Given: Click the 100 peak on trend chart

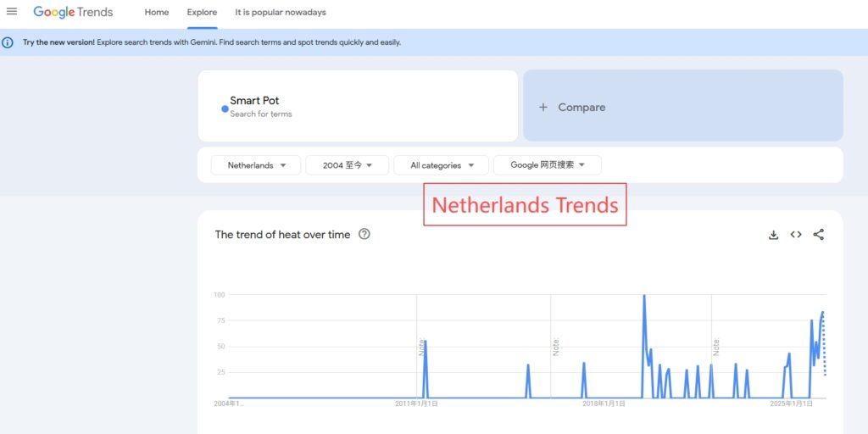Looking at the screenshot, I should [x=644, y=297].
